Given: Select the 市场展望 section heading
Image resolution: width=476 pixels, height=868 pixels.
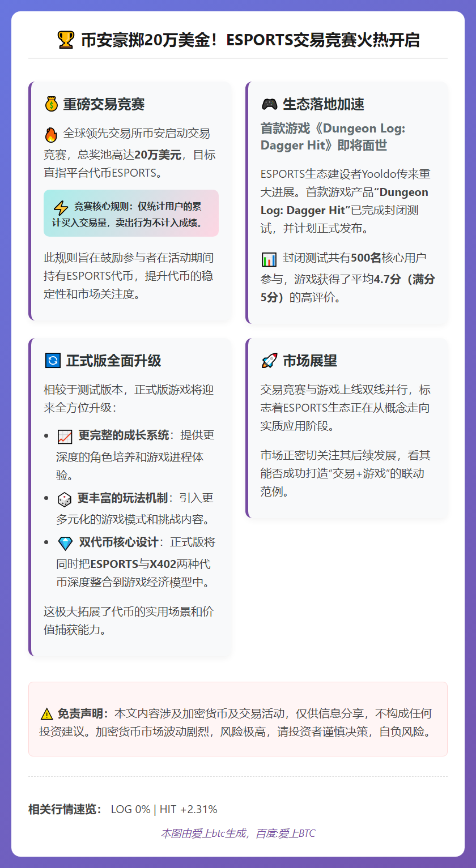Looking at the screenshot, I should (310, 361).
